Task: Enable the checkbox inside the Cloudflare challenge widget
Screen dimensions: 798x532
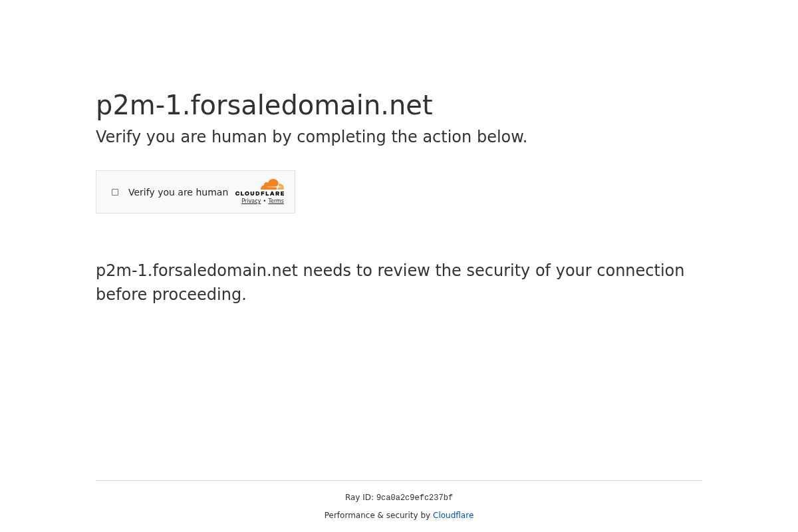Action: click(115, 192)
